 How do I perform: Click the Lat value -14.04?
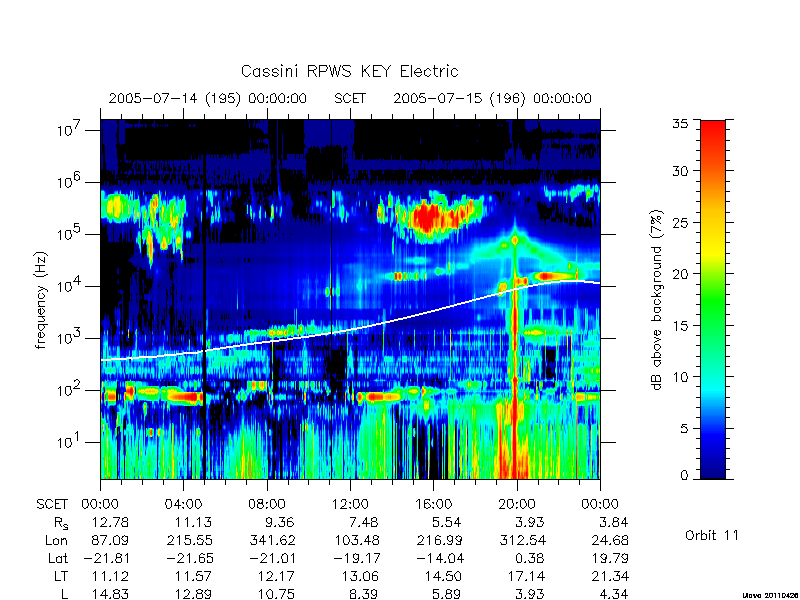(439, 558)
